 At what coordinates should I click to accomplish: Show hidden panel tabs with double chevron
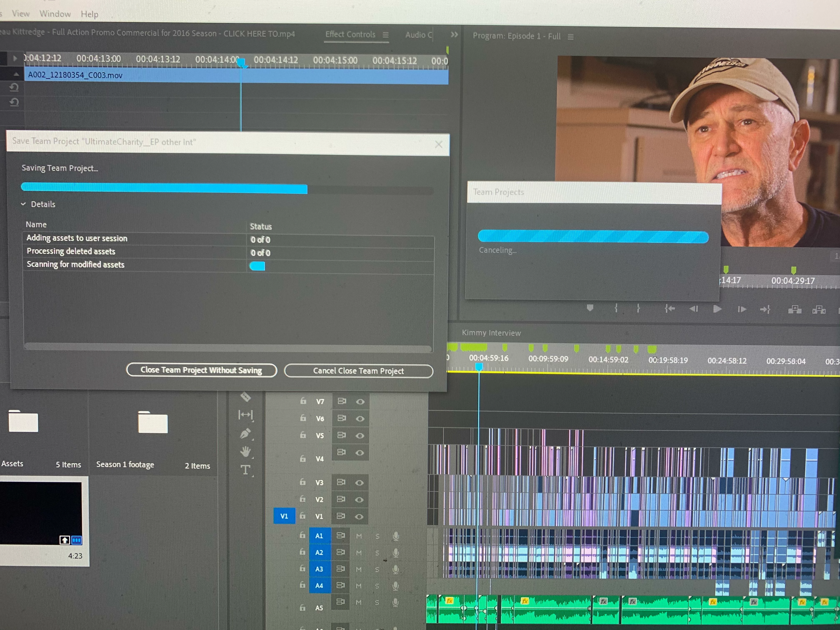[454, 35]
